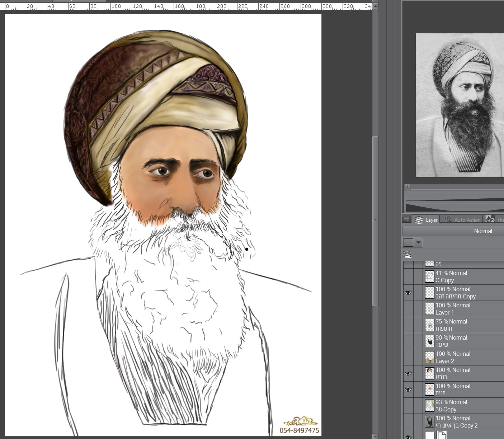Expand the palette color dropdown arrow
This screenshot has height=439, width=504.
pyautogui.click(x=419, y=242)
